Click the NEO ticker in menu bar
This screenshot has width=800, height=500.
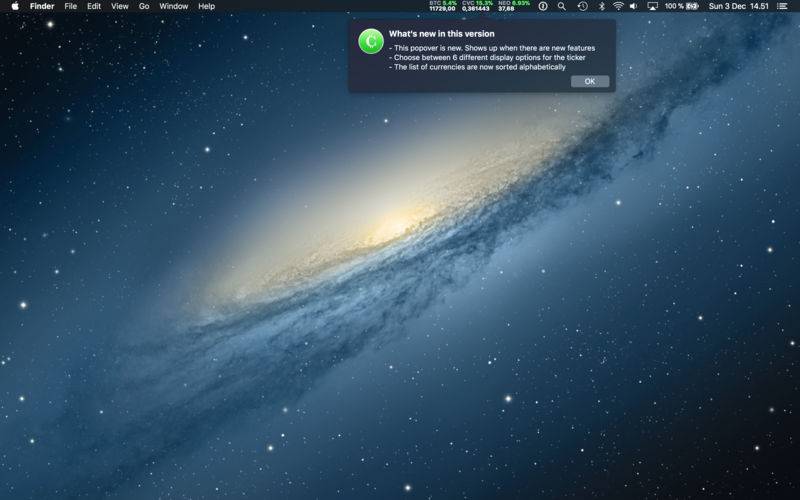pos(514,6)
